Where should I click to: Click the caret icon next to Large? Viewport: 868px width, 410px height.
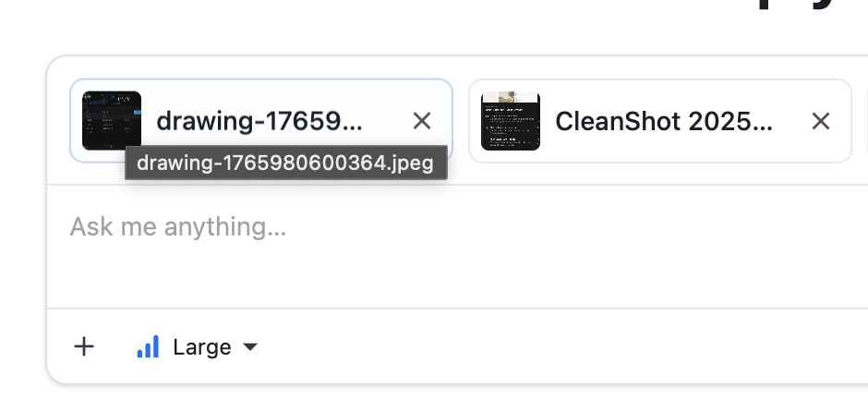(249, 348)
